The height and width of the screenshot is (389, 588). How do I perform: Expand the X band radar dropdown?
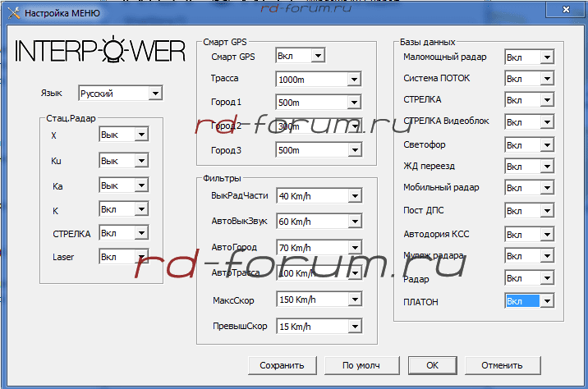pos(141,135)
